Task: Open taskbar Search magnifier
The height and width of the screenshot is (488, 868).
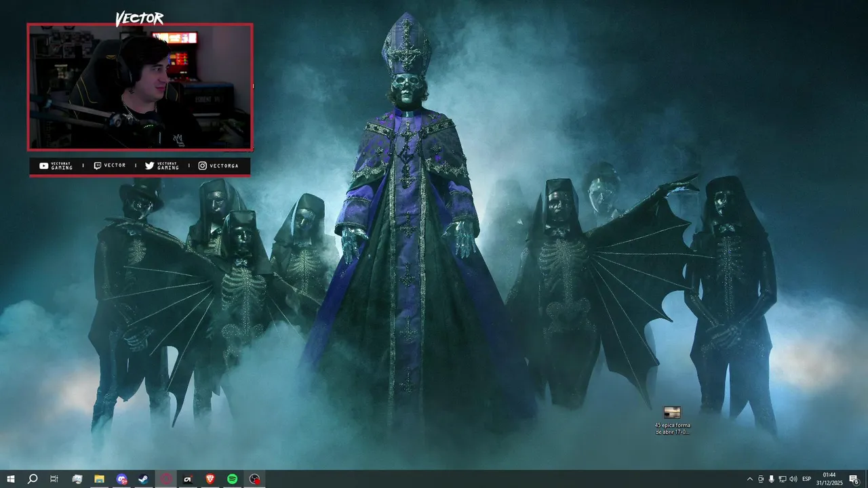Action: 33,479
